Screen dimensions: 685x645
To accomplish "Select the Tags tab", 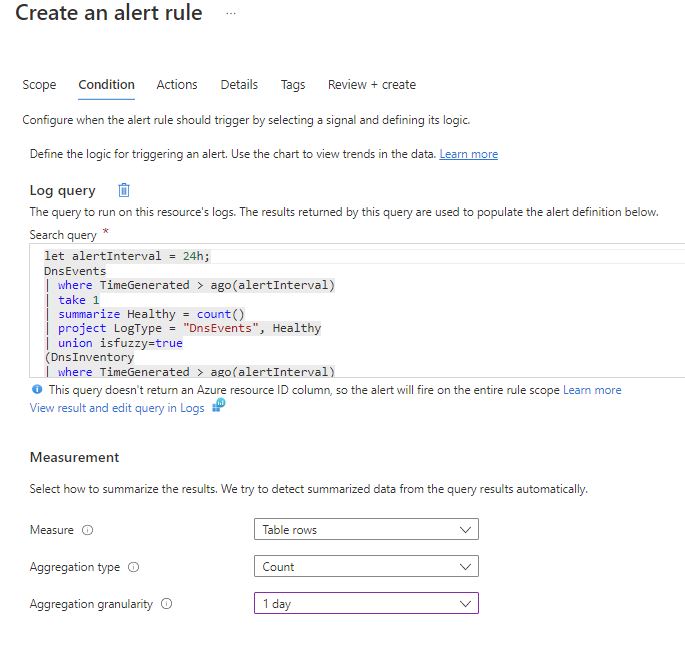I will click(293, 85).
